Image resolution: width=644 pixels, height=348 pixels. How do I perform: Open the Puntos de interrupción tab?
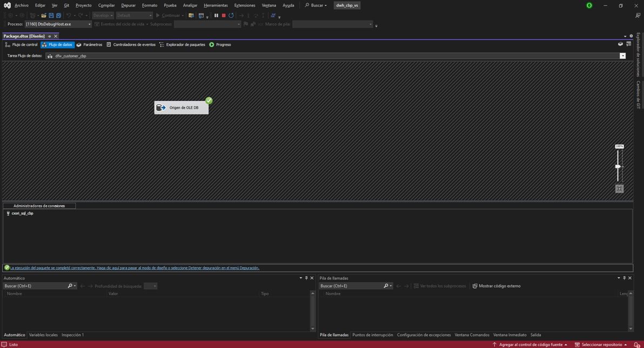pyautogui.click(x=373, y=335)
